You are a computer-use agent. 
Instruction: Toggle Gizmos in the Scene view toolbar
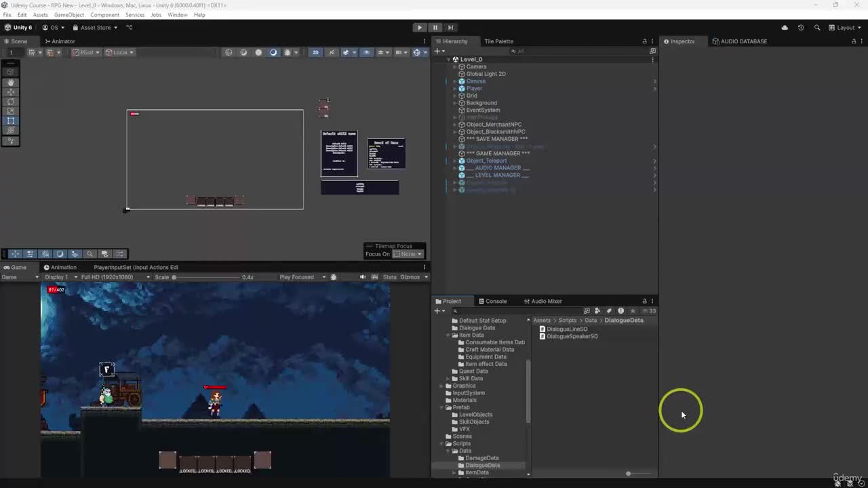pos(418,52)
